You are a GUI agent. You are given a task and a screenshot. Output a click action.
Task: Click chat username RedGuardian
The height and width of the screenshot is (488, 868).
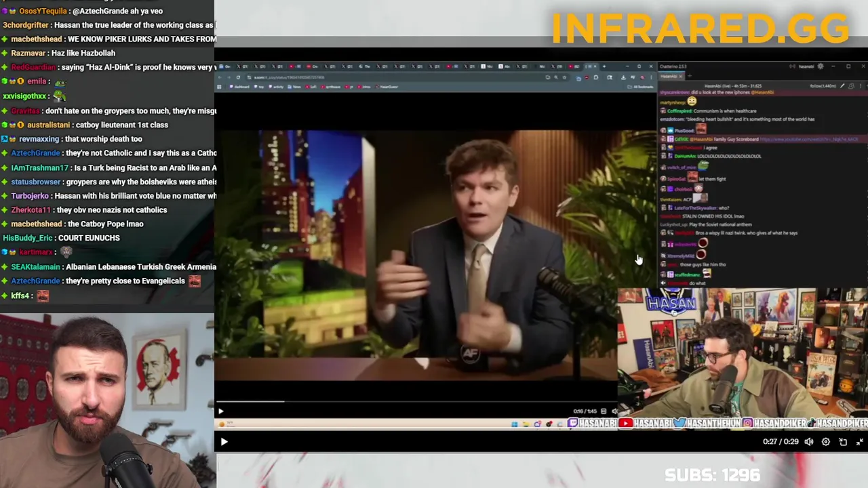[x=33, y=67]
